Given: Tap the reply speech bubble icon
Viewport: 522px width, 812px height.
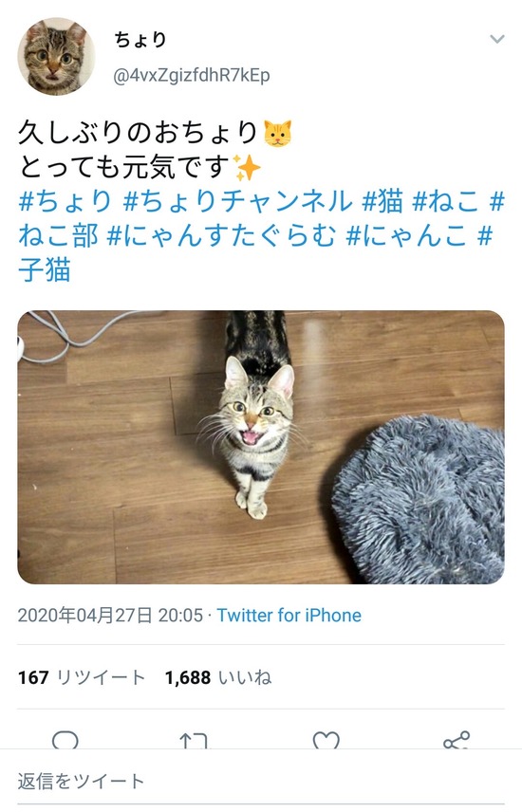Looking at the screenshot, I should coord(65,740).
